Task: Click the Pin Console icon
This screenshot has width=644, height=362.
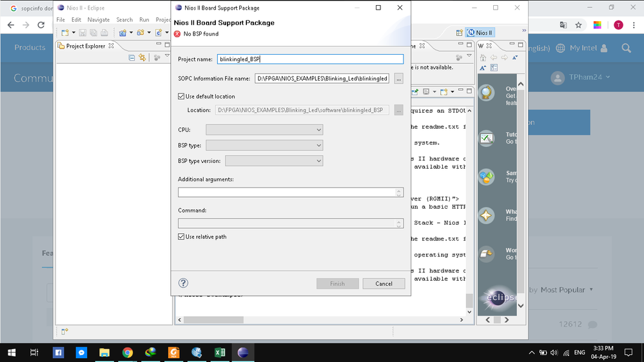Action: click(x=415, y=92)
